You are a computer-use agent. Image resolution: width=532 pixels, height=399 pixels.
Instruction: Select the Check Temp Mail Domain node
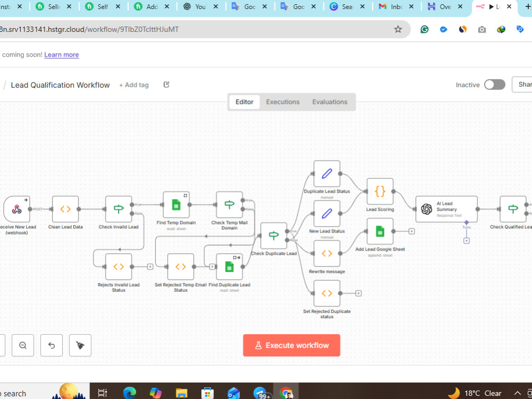(229, 205)
